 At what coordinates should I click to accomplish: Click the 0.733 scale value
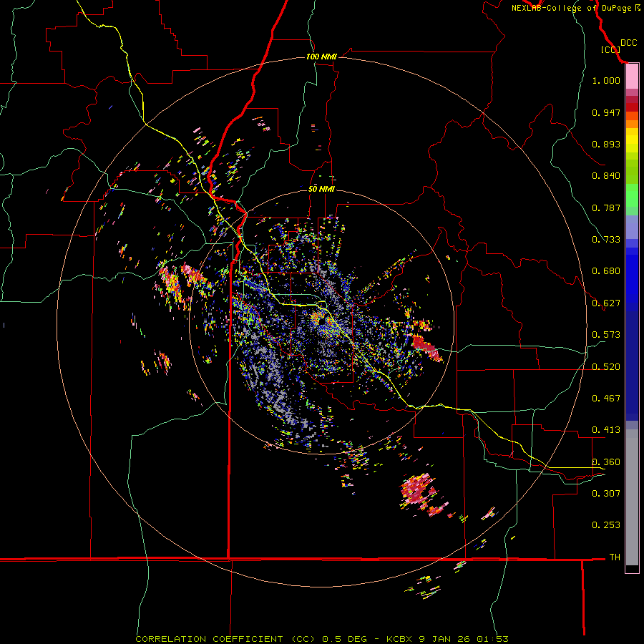pyautogui.click(x=606, y=240)
